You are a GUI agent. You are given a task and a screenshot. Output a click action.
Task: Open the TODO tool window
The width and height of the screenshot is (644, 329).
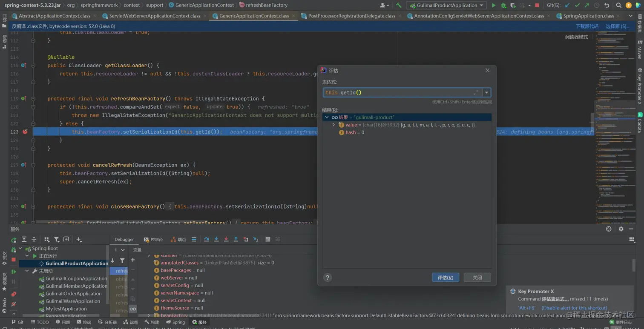coord(40,322)
